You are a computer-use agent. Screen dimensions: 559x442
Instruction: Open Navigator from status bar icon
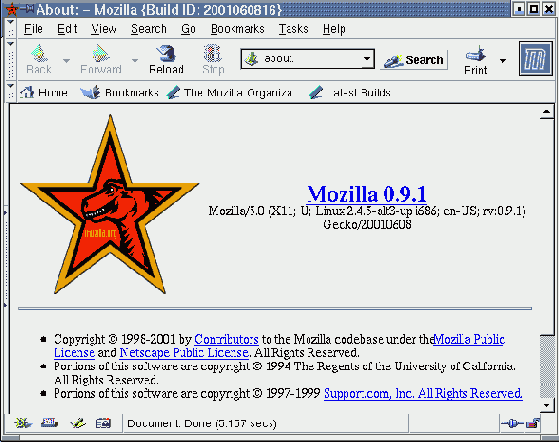tap(23, 423)
